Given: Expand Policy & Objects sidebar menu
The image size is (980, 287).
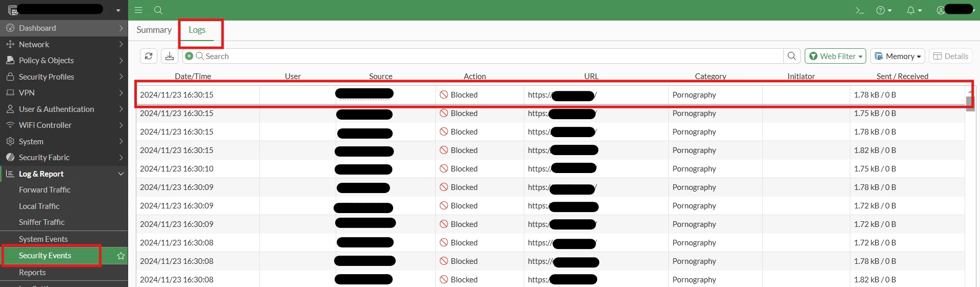Looking at the screenshot, I should coord(64,61).
